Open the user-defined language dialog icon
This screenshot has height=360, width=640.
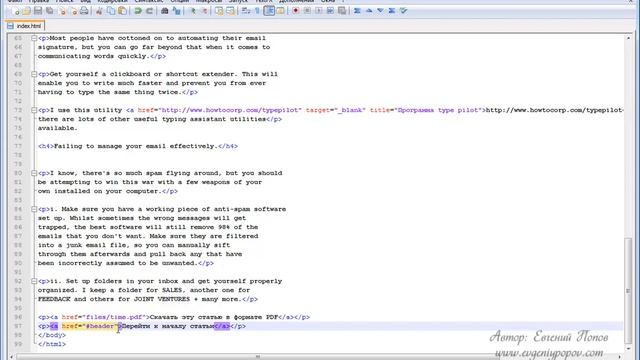pos(280,11)
